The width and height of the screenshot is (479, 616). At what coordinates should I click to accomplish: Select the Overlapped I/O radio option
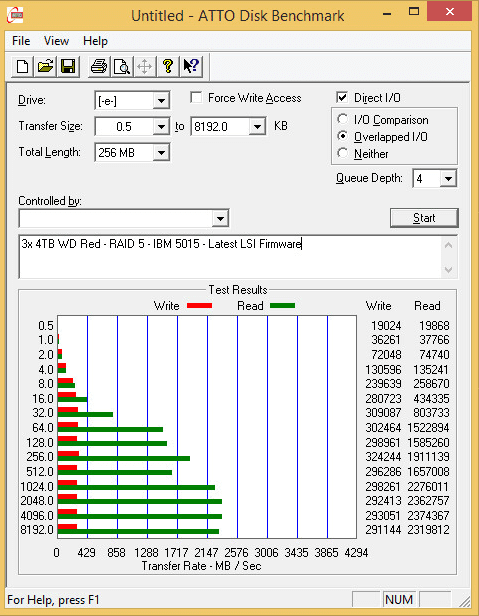coord(343,136)
